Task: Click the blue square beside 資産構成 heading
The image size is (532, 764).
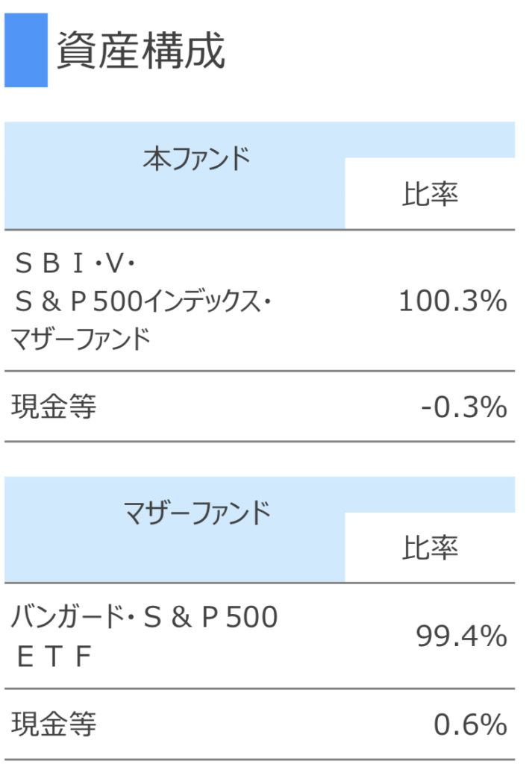Action: tap(25, 50)
